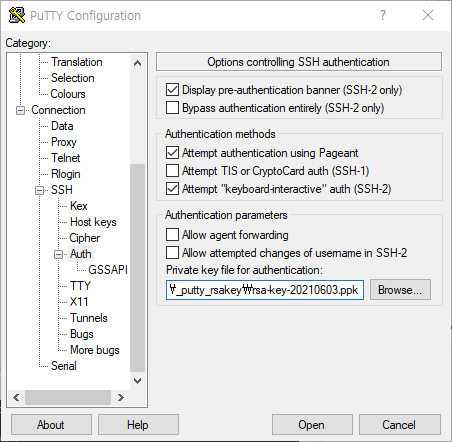Image resolution: width=452 pixels, height=442 pixels.
Task: Click the vertical scrollbar thumb in Category
Action: pos(137,268)
